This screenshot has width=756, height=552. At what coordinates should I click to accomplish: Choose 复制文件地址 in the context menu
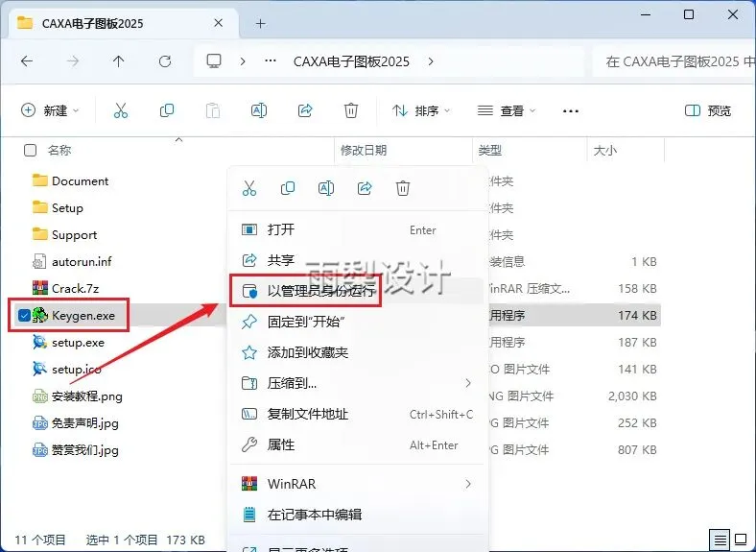point(357,414)
